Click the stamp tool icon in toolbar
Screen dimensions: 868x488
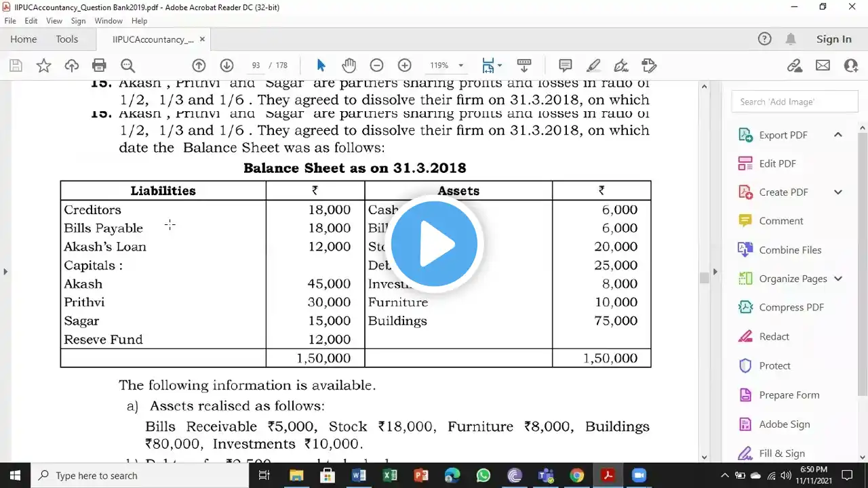pos(649,66)
